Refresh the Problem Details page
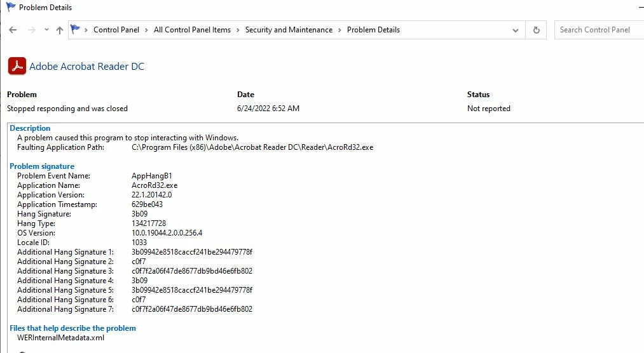644x353 pixels. (536, 30)
